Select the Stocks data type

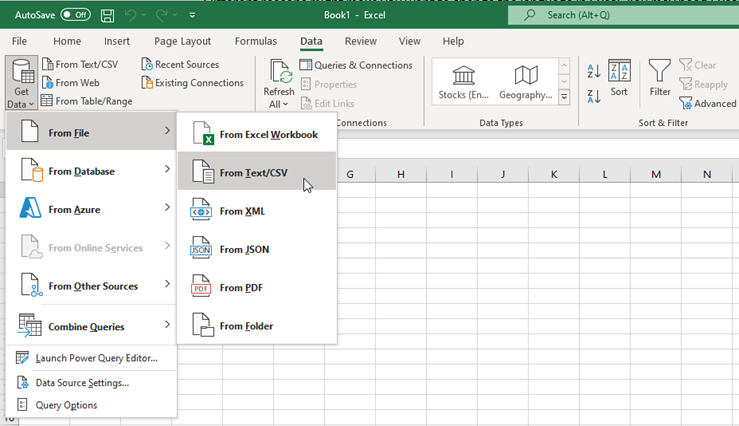pyautogui.click(x=464, y=82)
